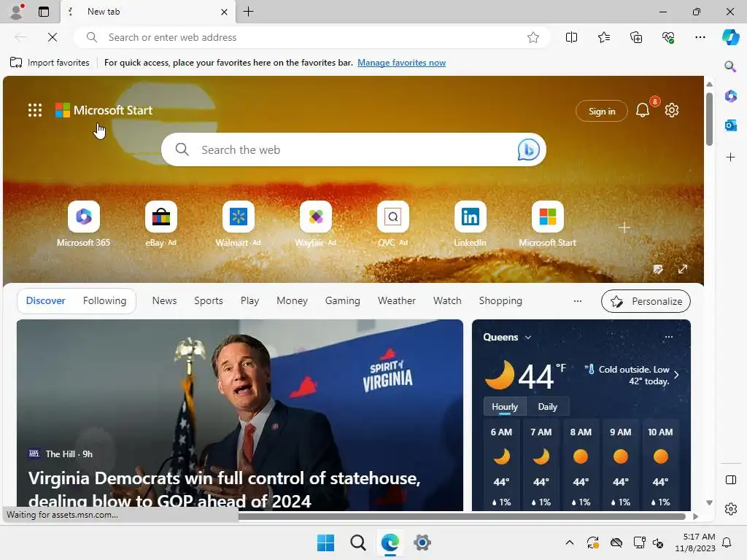Open the Sports category
Viewport: 747px width, 560px height.
click(x=208, y=301)
